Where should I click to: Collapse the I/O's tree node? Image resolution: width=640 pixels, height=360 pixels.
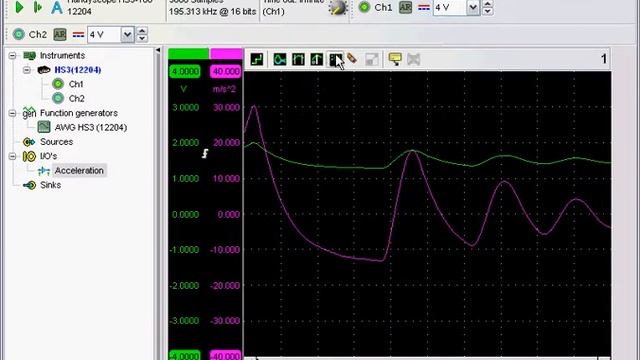coord(13,156)
